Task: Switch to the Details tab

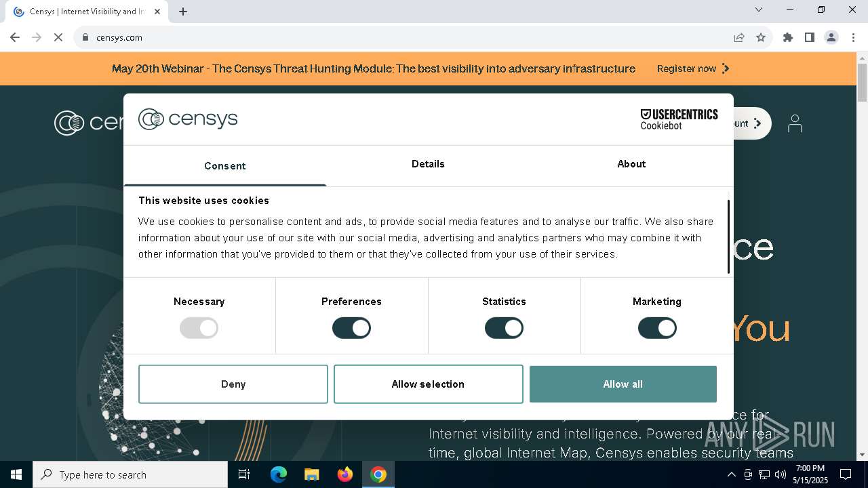Action: [428, 164]
